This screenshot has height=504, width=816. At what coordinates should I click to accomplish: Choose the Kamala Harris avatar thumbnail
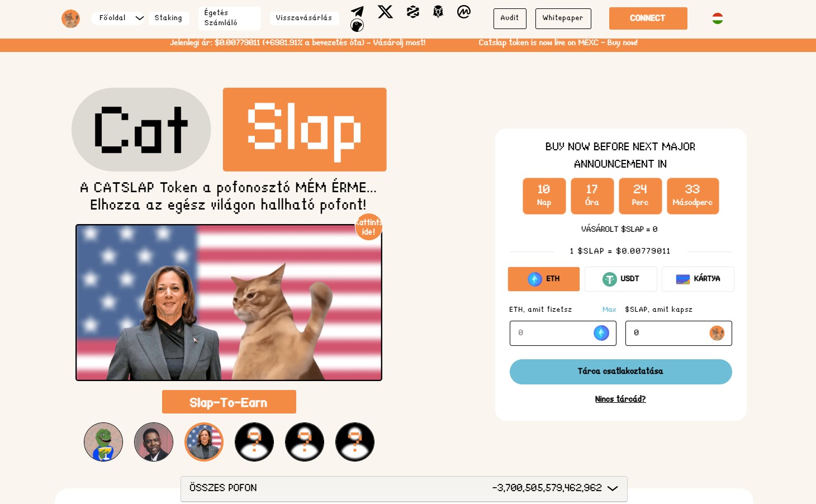(204, 442)
